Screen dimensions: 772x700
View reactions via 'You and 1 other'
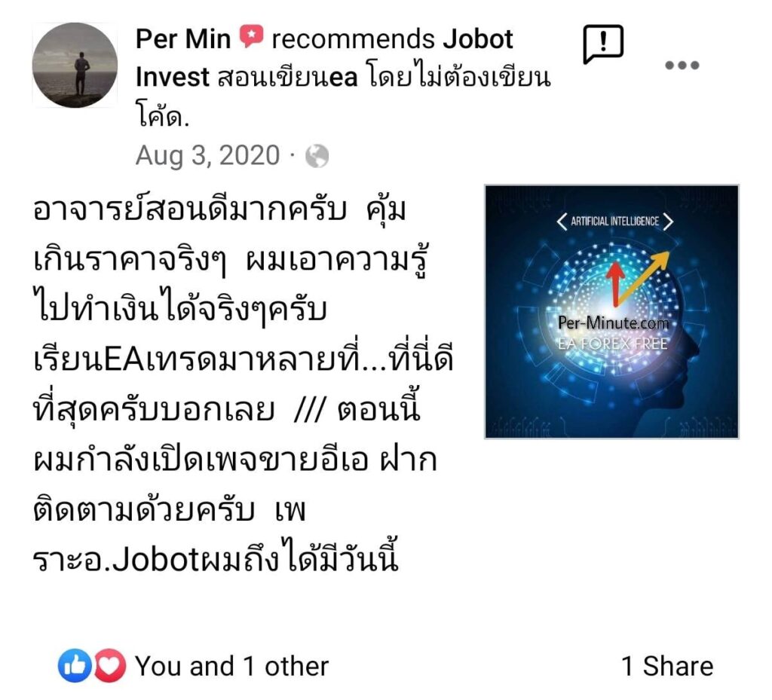tap(232, 667)
